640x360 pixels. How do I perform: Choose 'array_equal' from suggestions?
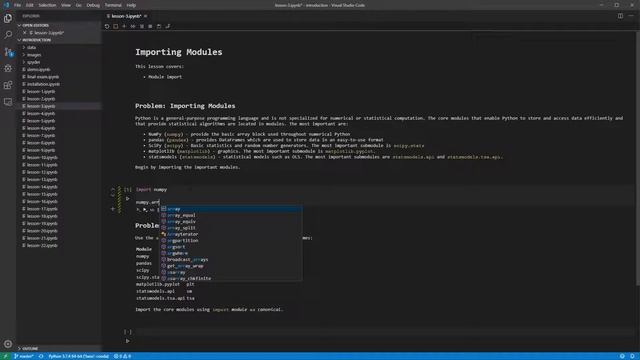tap(231, 215)
